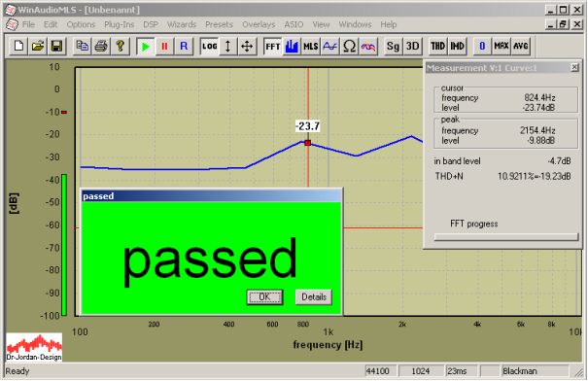Click the FFT progress bar
This screenshot has height=381, width=588.
click(506, 237)
